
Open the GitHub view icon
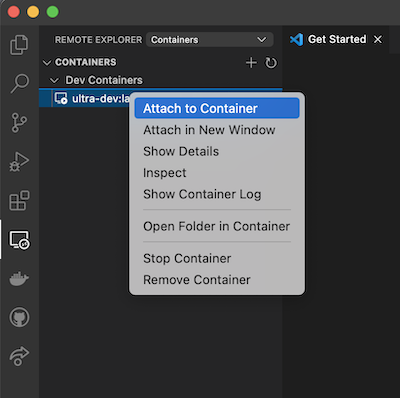(19, 317)
